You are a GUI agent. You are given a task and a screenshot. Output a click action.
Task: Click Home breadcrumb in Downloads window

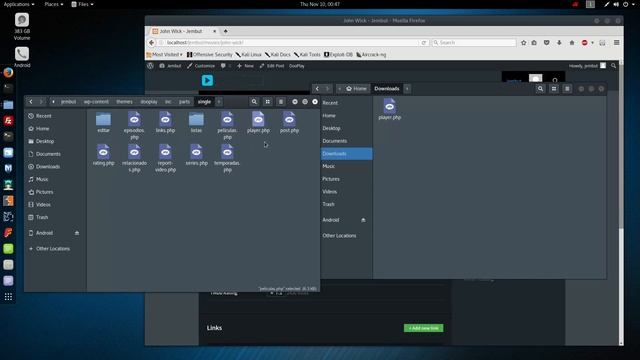coord(356,89)
